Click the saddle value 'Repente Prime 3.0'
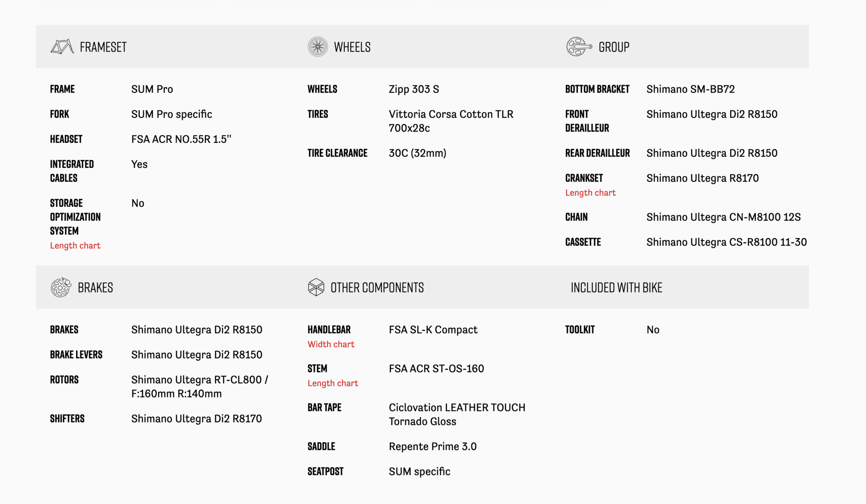The image size is (866, 504). click(x=433, y=446)
